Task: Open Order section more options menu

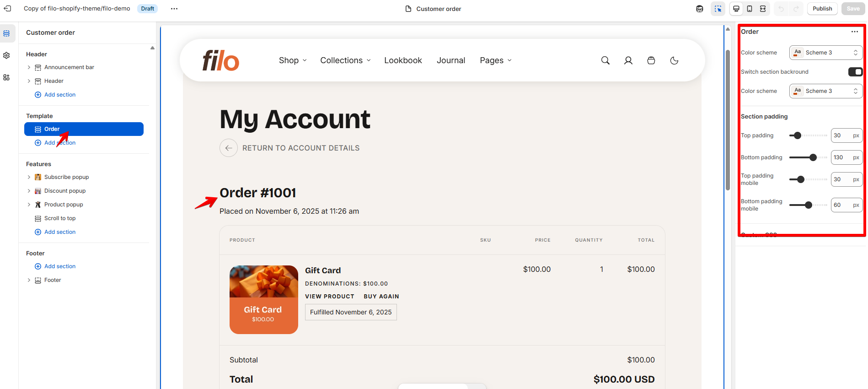Action: [855, 32]
